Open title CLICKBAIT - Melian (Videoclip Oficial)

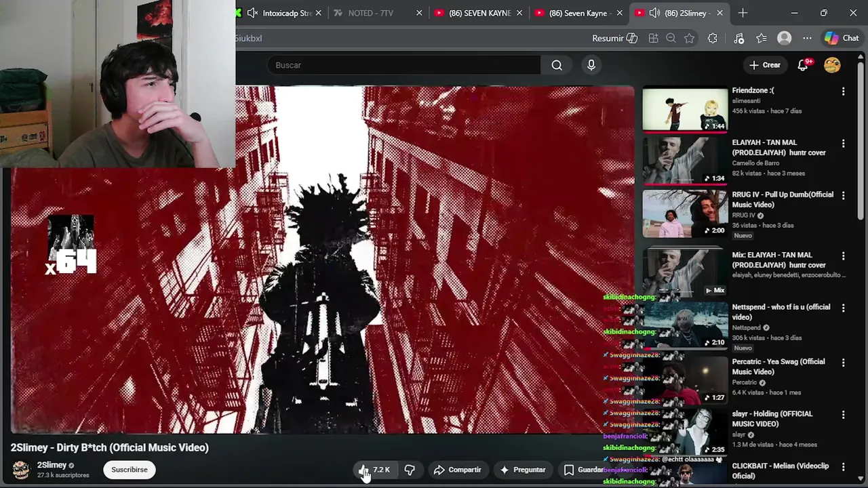[781, 471]
